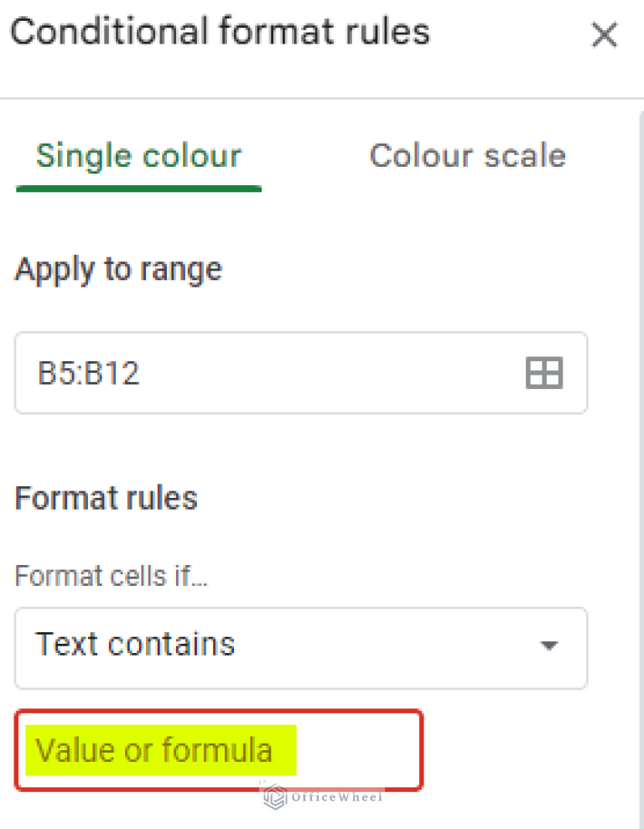Click the Format rules heading
Screen dimensions: 644x829
tap(106, 497)
